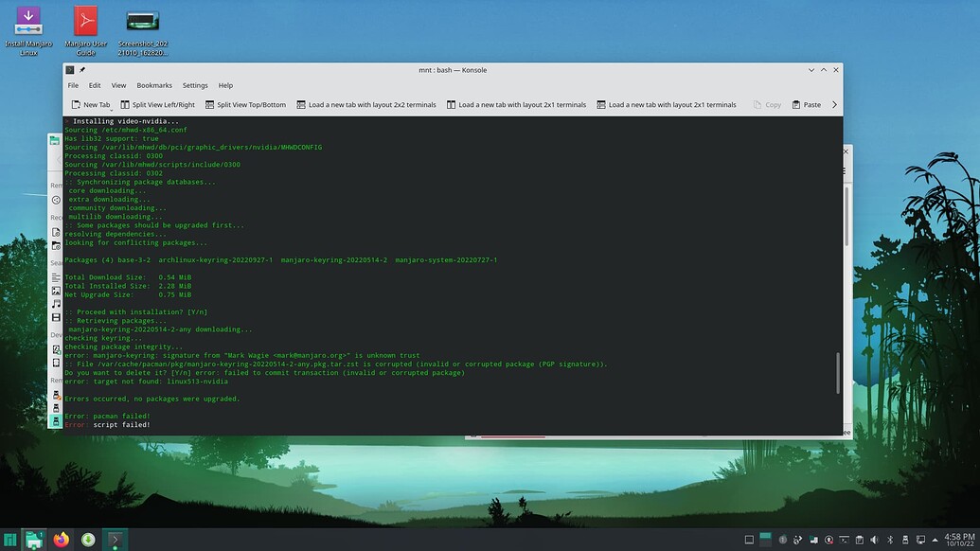Open the Settings menu in Konsole
This screenshot has height=551, width=980.
tap(195, 84)
